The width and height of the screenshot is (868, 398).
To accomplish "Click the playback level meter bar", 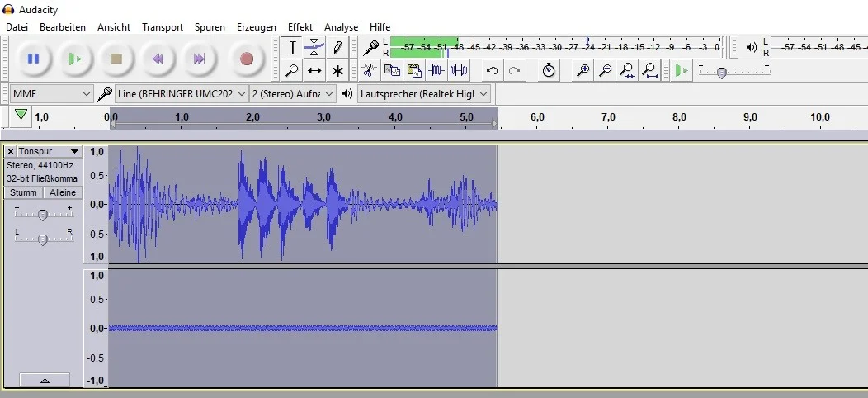I will [819, 48].
